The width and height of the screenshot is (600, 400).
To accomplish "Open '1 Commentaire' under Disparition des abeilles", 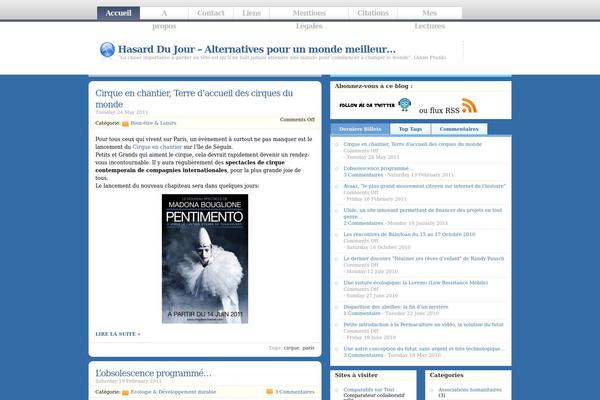I will pos(362,313).
